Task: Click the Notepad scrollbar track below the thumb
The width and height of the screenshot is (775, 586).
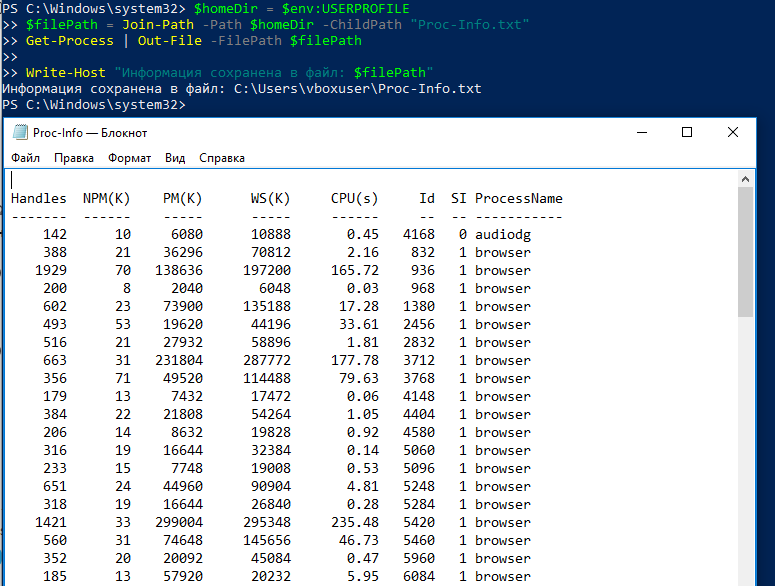Action: pos(745,450)
